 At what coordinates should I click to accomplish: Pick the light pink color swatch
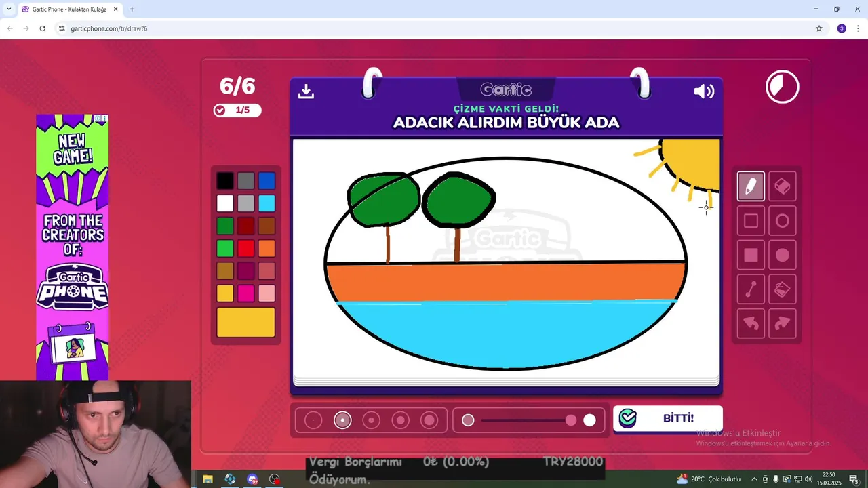[267, 293]
